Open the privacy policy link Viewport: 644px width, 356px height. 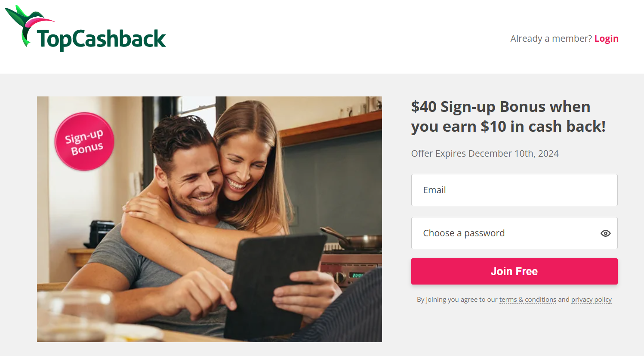[x=591, y=300]
